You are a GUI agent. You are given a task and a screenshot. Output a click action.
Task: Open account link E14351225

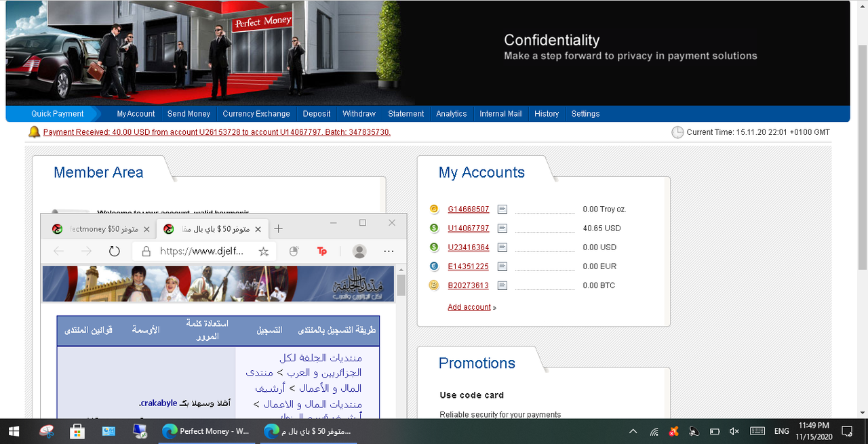(469, 266)
